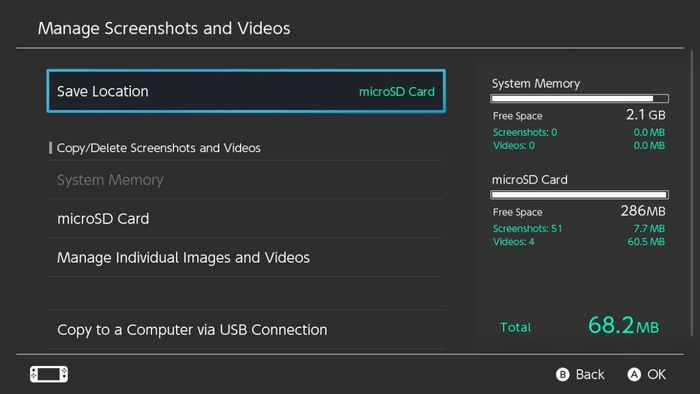Click the B Back button

click(580, 374)
